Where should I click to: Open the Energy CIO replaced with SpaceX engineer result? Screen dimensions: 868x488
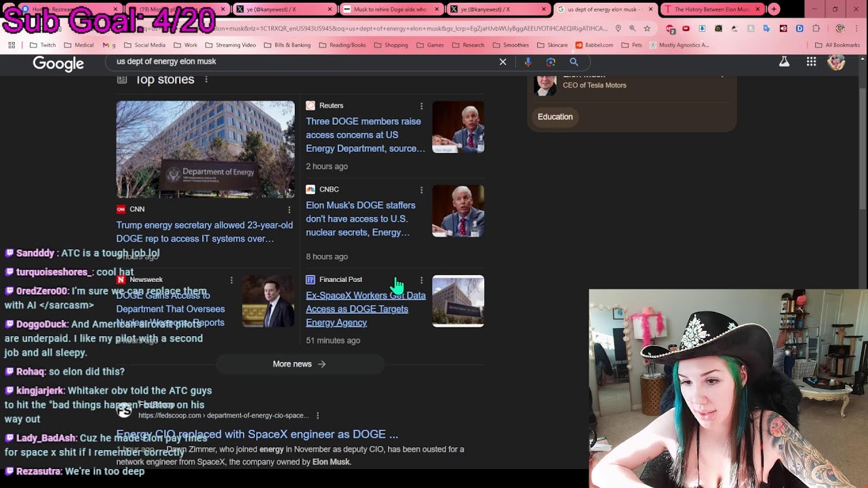(x=257, y=434)
